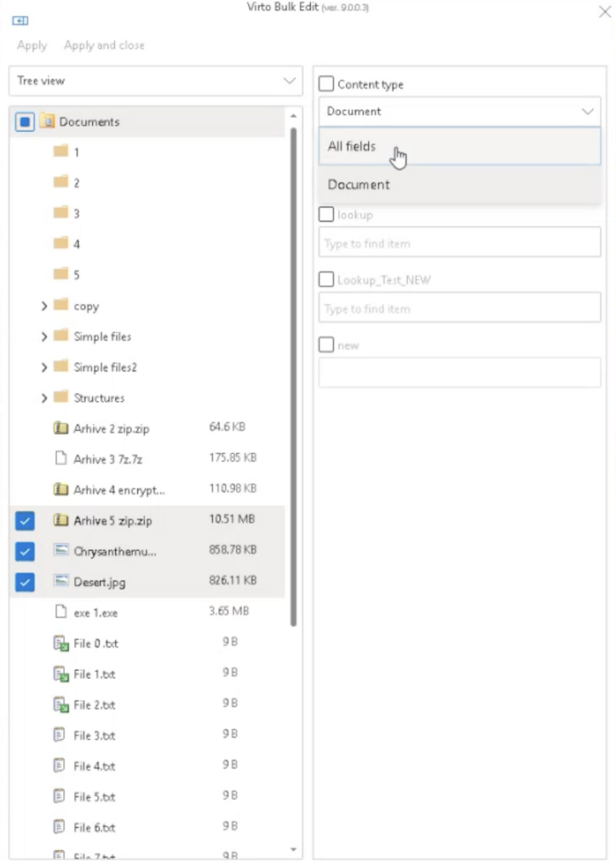Click the Apply button
This screenshot has height=861, width=616.
32,45
